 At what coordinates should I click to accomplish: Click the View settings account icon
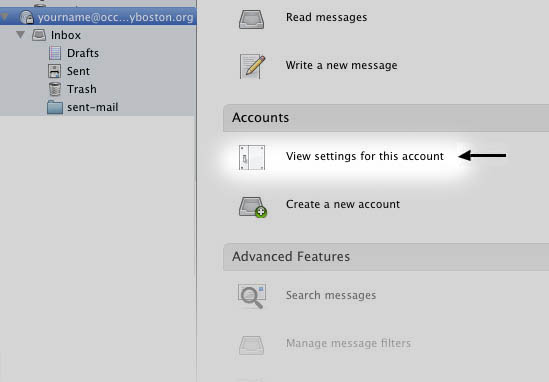coord(252,158)
